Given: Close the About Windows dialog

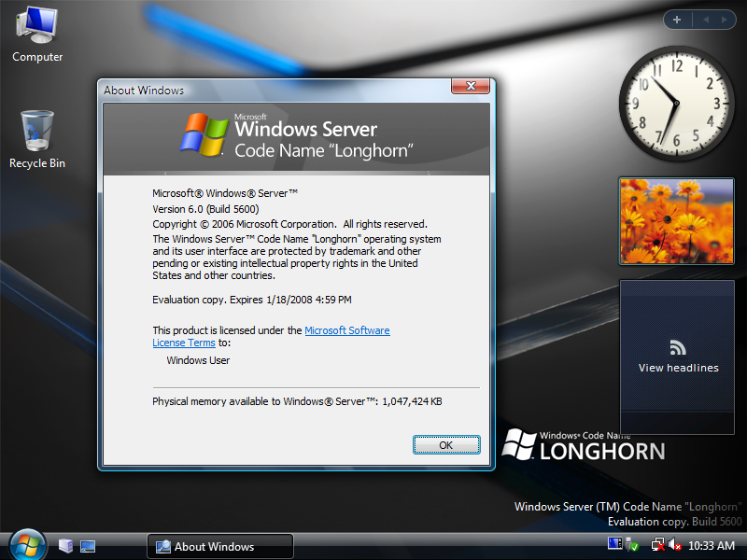Looking at the screenshot, I should point(471,86).
